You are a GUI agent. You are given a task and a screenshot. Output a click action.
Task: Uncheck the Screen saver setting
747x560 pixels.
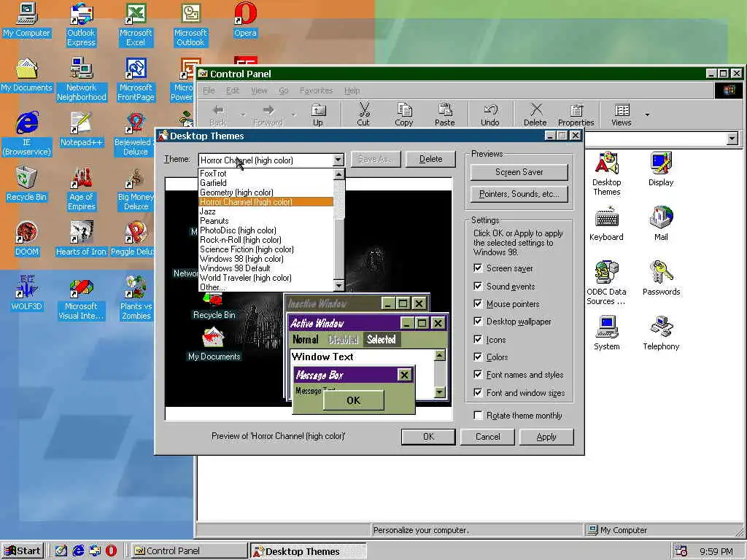[478, 268]
